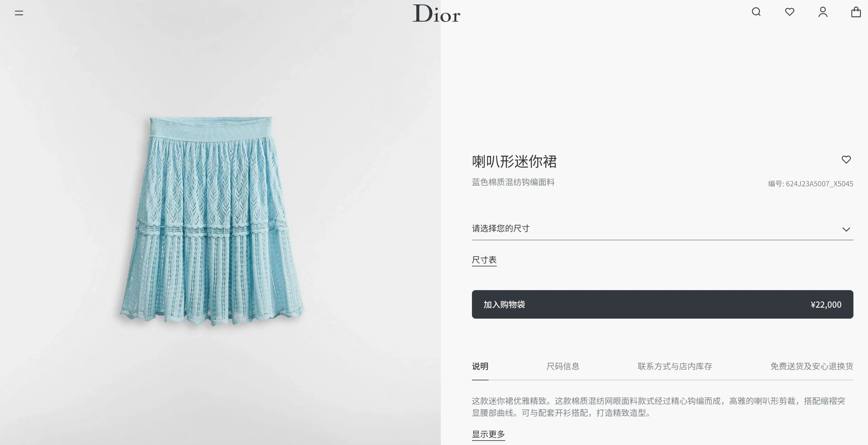The image size is (868, 445).
Task: Click the size dropdown chevron arrow
Action: coord(846,229)
